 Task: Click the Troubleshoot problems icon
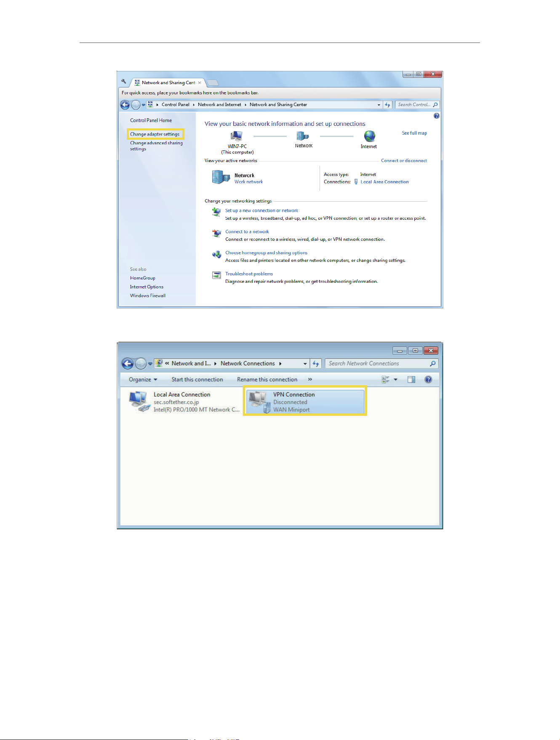[x=216, y=275]
